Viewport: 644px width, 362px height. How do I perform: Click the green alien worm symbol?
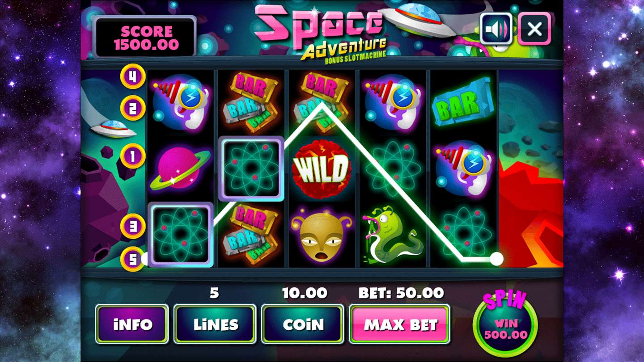(390, 235)
